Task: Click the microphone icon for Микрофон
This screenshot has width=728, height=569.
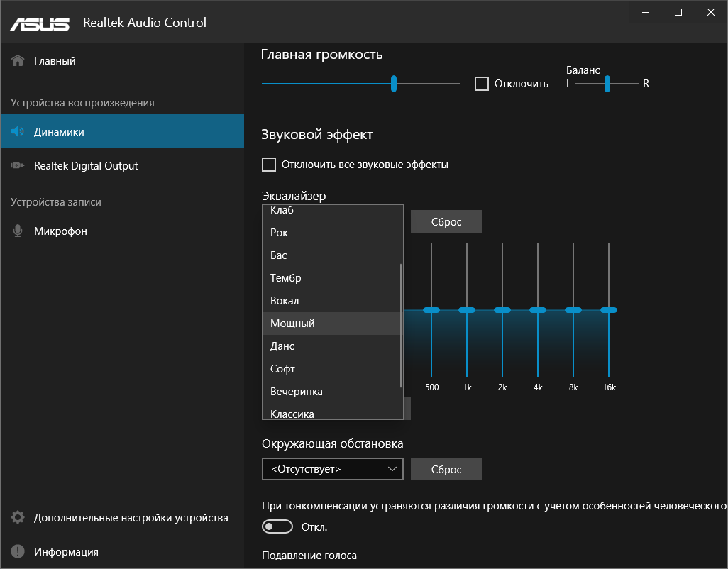Action: tap(18, 231)
